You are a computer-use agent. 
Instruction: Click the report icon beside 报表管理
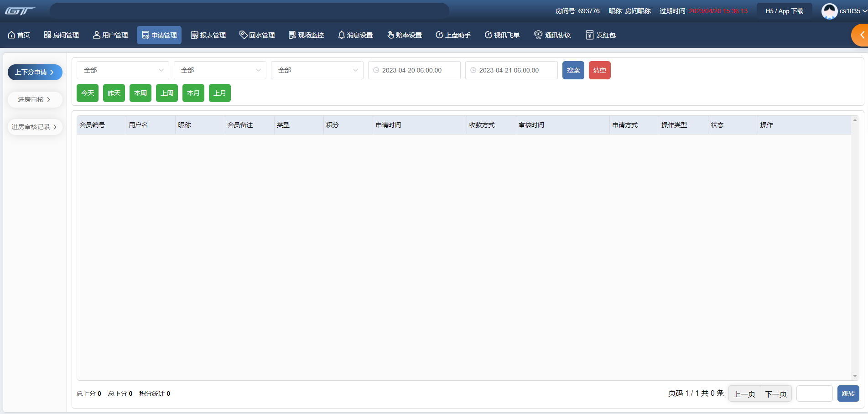coord(194,35)
